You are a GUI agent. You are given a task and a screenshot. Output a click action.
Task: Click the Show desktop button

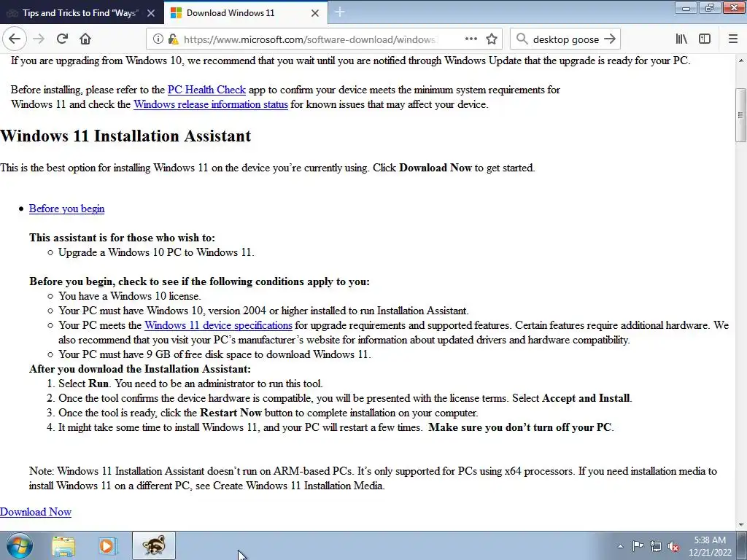(x=742, y=545)
